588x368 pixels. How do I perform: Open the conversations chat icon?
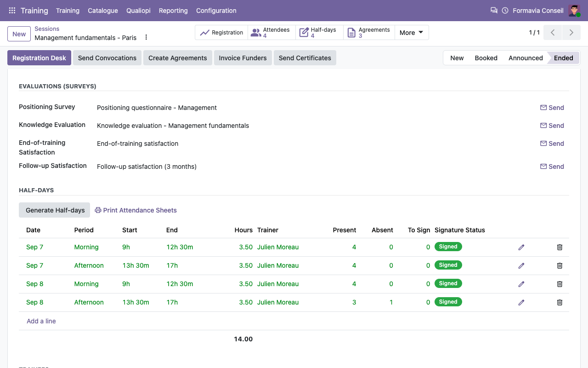tap(494, 11)
